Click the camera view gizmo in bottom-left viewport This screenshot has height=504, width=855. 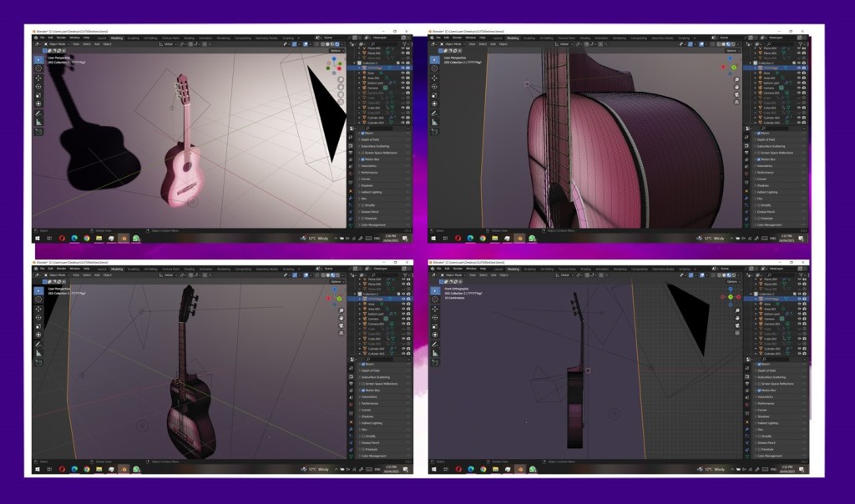(x=341, y=326)
